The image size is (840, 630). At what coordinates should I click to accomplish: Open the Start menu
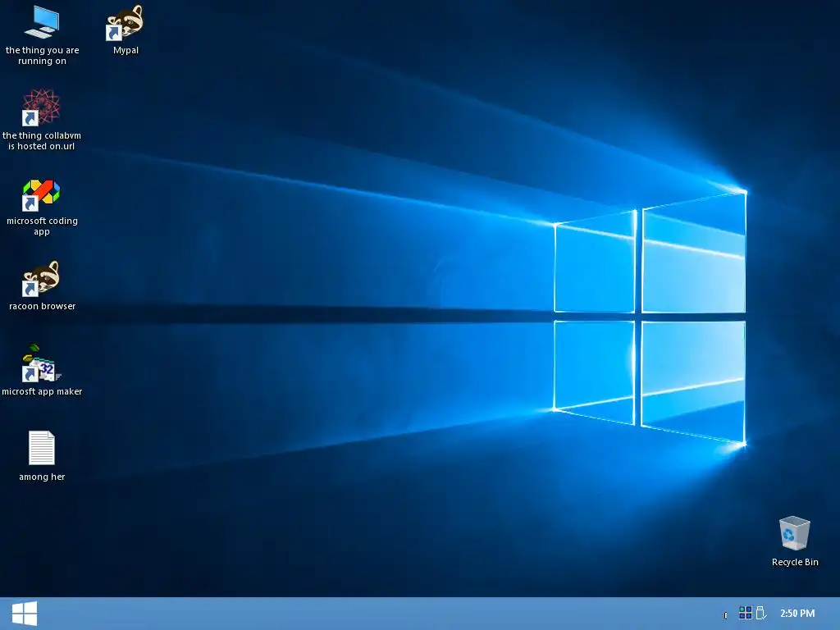coord(24,614)
